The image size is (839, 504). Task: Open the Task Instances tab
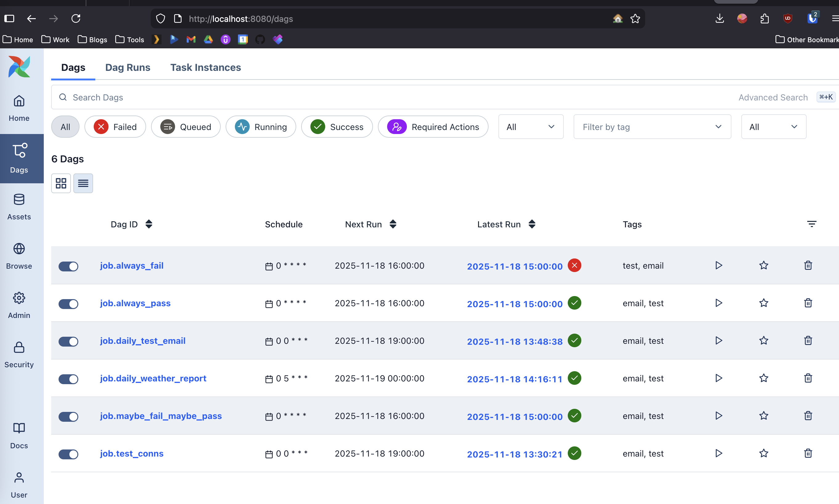click(x=205, y=67)
